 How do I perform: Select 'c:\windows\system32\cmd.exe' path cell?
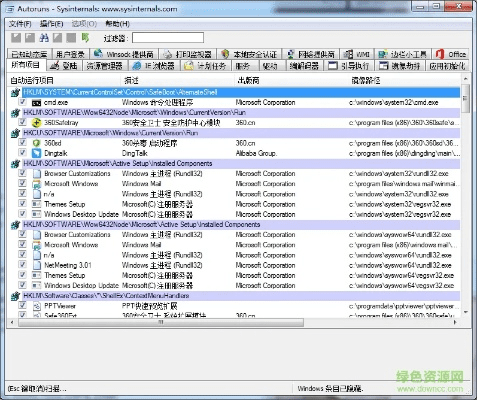point(394,103)
